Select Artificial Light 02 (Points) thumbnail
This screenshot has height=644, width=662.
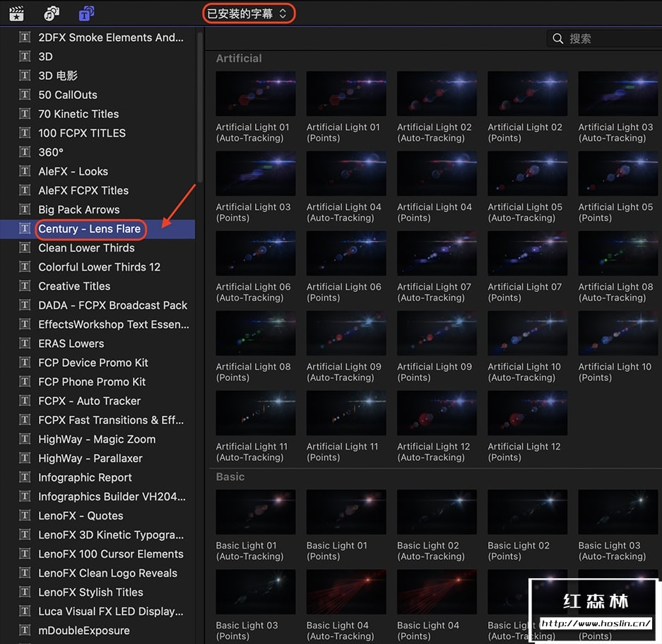tap(527, 93)
